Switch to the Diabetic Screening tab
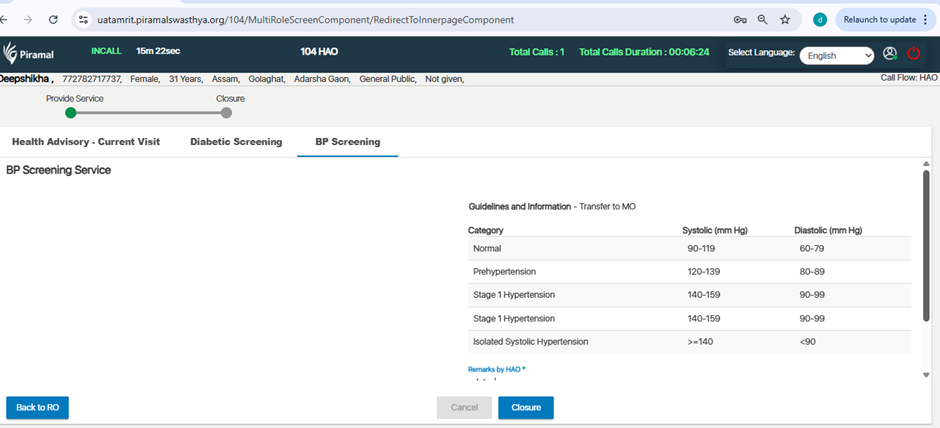Screen dimensions: 940x428 point(236,142)
